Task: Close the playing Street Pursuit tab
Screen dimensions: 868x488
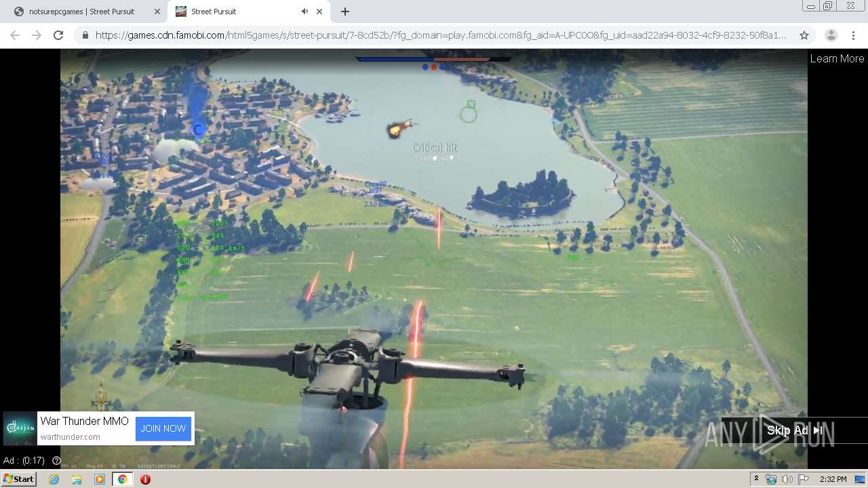Action: (x=319, y=12)
